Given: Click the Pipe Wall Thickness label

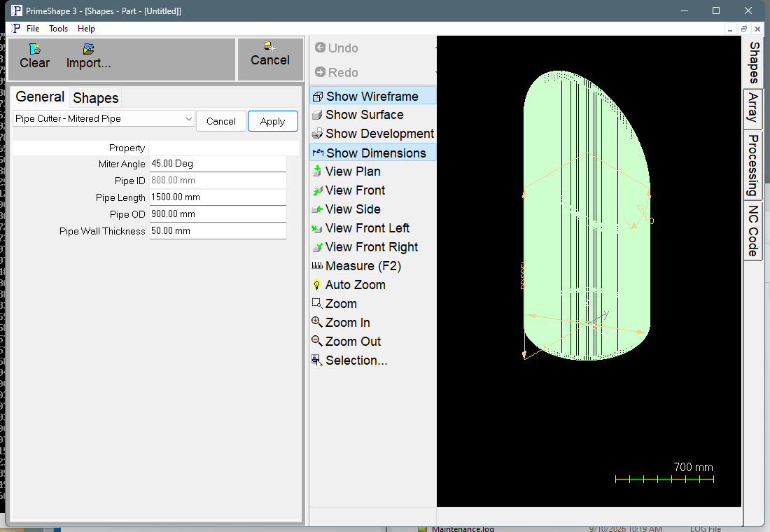Looking at the screenshot, I should point(102,231).
